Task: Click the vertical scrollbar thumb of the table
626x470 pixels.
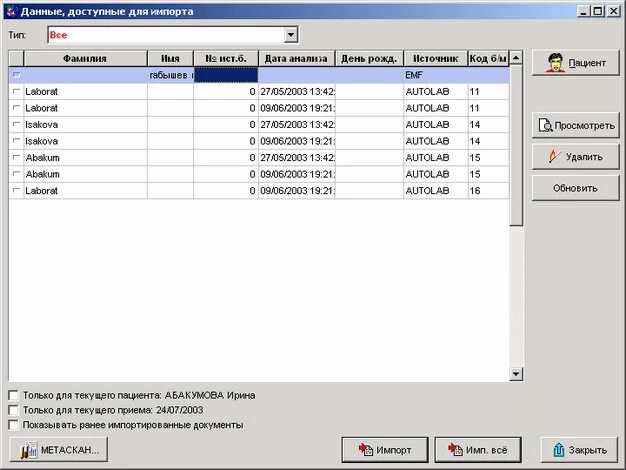Action: tap(516, 146)
